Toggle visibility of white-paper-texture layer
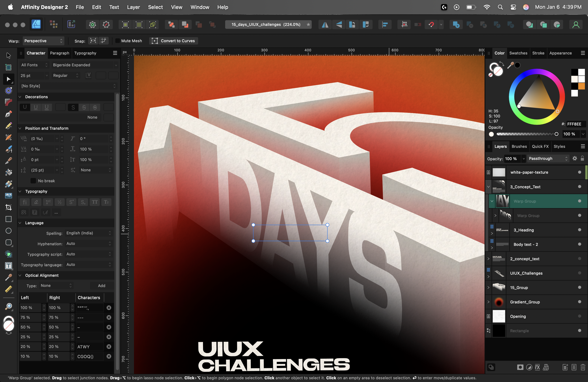Viewport: 588px width, 382px height. [579, 172]
